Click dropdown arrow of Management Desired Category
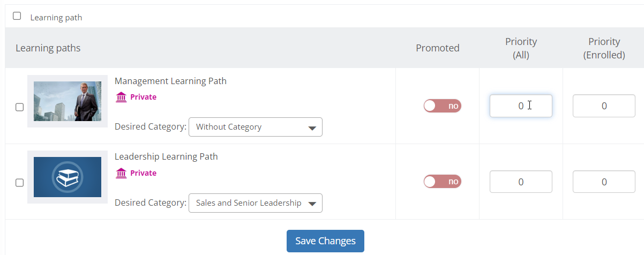644x255 pixels. 312,128
